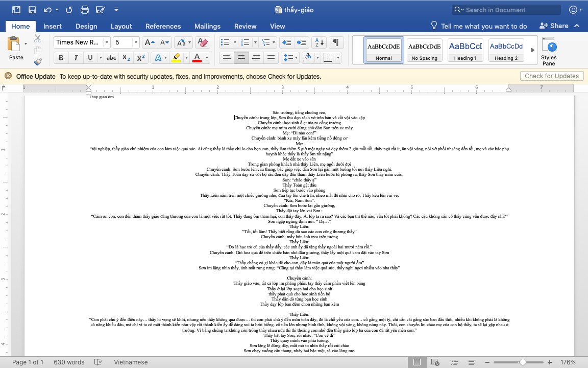Viewport: 588px width, 368px height.
Task: Open the Times New Roman font dropdown
Action: (x=107, y=42)
